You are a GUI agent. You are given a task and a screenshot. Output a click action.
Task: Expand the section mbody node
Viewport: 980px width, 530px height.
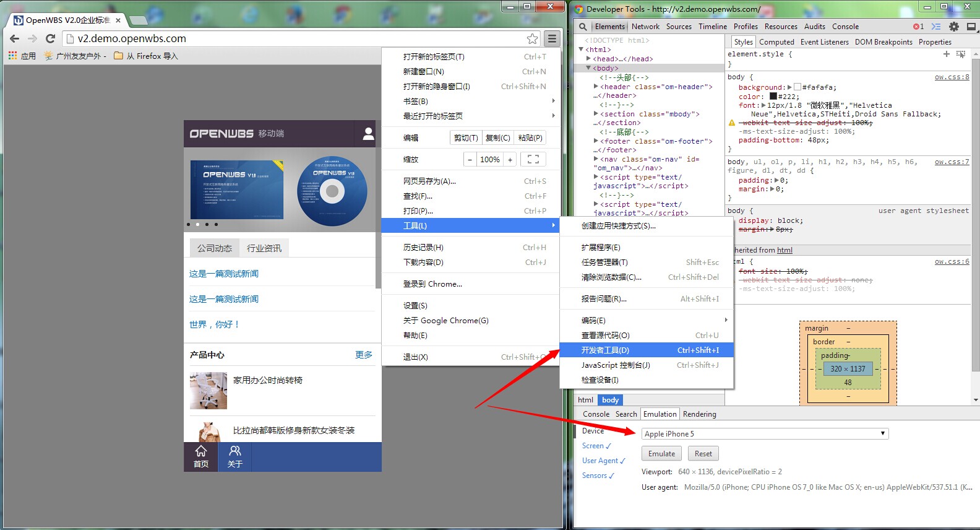click(x=596, y=114)
